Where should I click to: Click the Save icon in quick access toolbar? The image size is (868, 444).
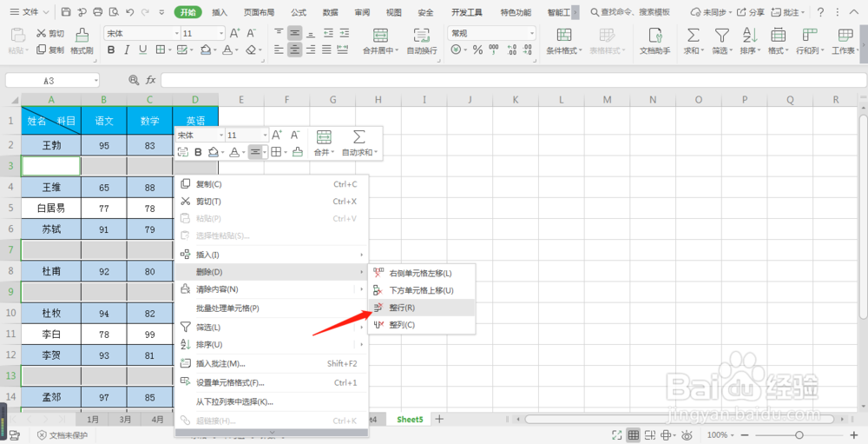[66, 11]
